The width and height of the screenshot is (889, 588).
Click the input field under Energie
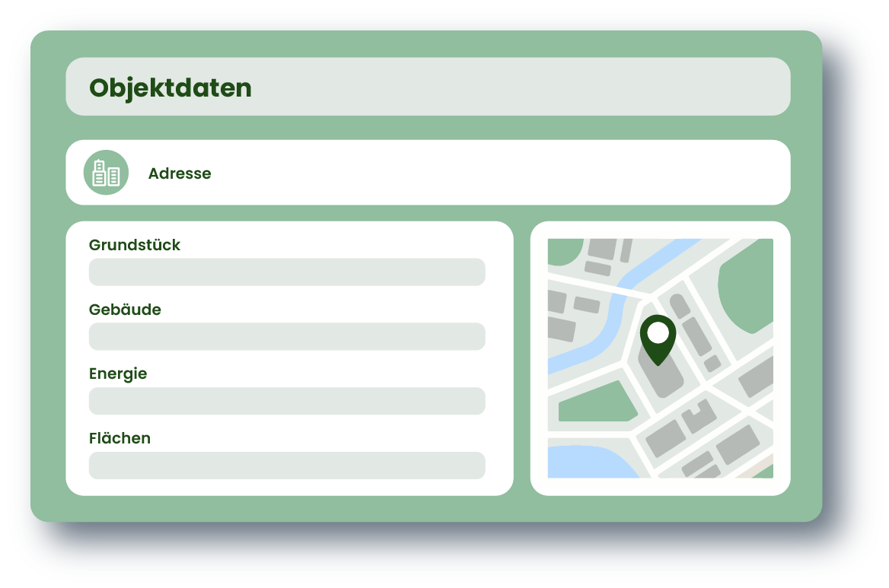tap(287, 401)
